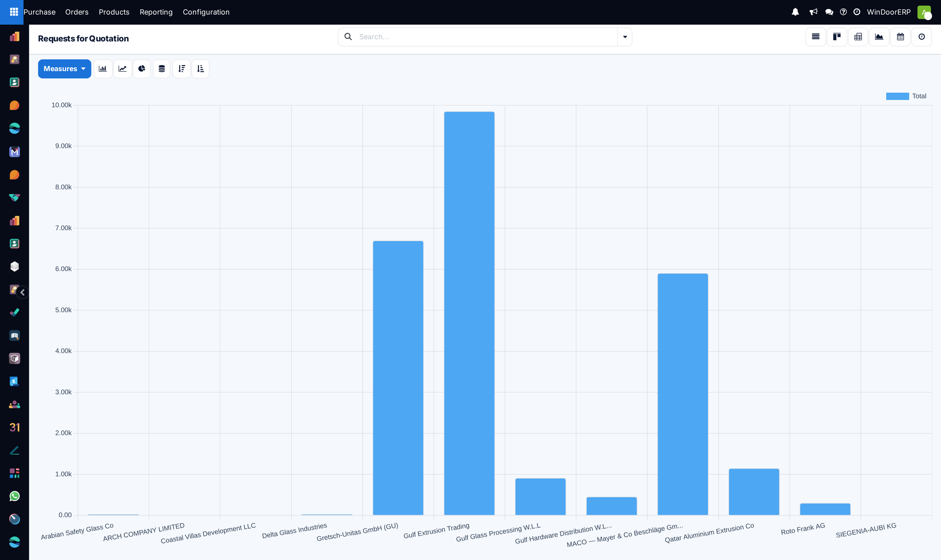Select pie chart mode
This screenshot has height=560, width=941.
141,69
